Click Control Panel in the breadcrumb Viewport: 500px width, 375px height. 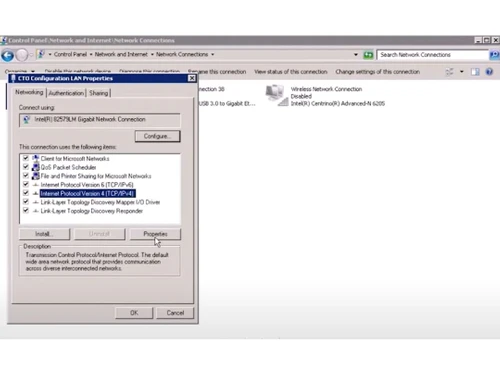pos(70,54)
